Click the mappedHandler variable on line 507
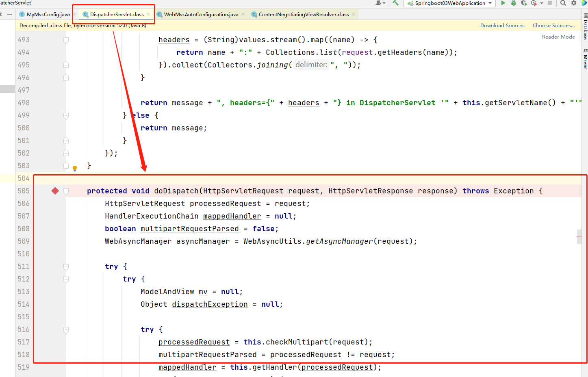Screen dimensions: 588x377 click(232, 216)
